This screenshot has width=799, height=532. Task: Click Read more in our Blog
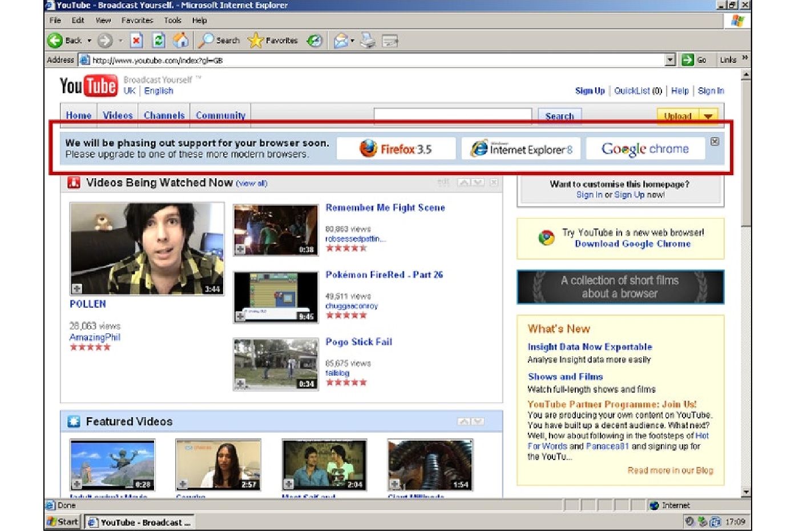click(671, 470)
